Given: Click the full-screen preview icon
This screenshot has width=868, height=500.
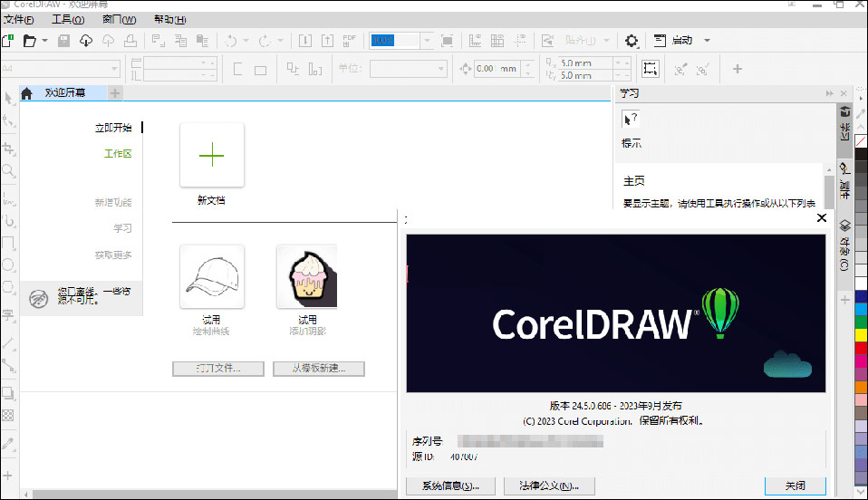Looking at the screenshot, I should pyautogui.click(x=447, y=41).
